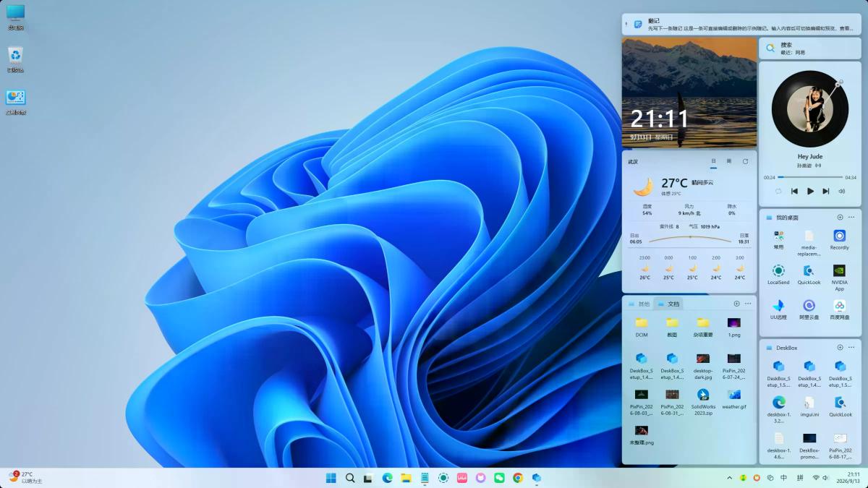The width and height of the screenshot is (868, 488).
Task: Switch weather view to 周 tab
Action: click(729, 161)
